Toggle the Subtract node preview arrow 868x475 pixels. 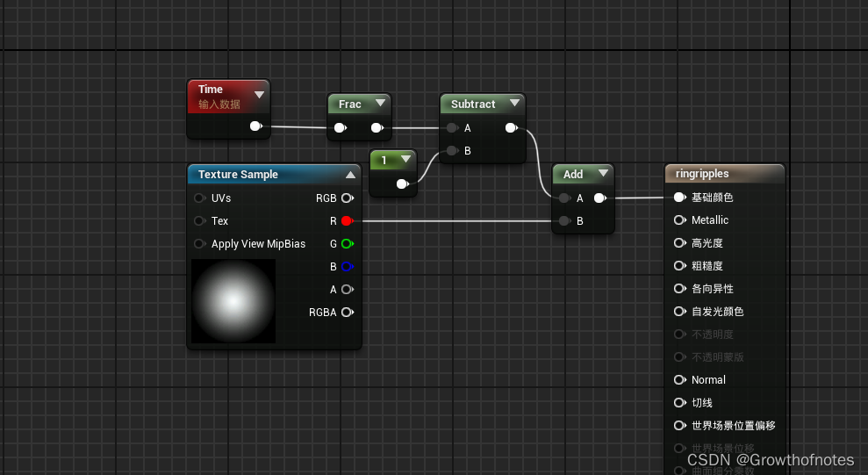[x=515, y=103]
